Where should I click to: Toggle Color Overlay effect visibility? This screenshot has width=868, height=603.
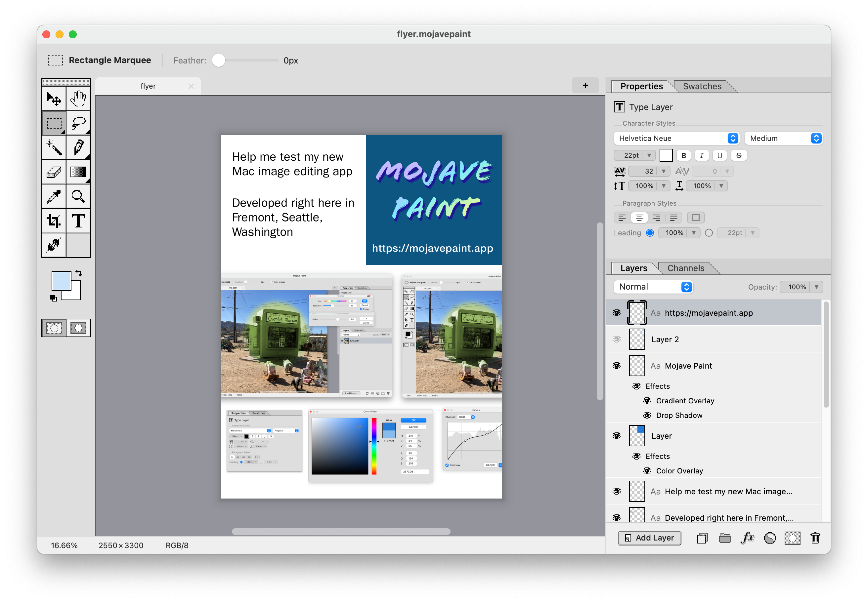(647, 471)
